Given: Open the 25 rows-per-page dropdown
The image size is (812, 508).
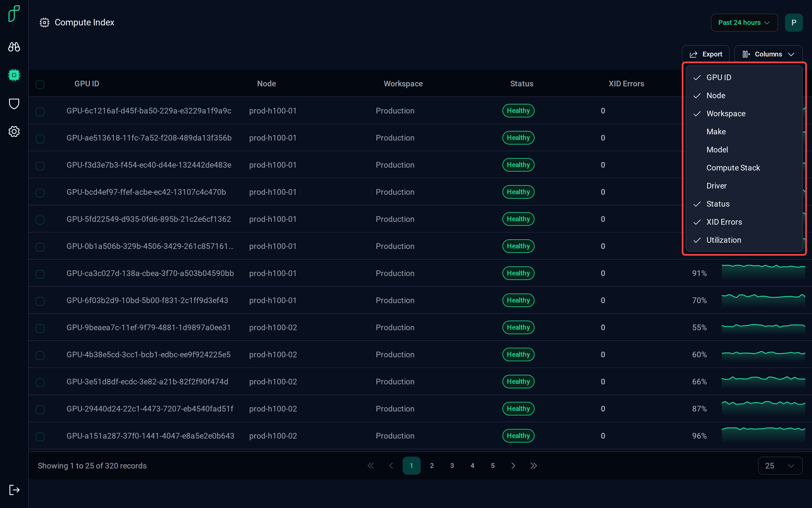Looking at the screenshot, I should tap(780, 466).
